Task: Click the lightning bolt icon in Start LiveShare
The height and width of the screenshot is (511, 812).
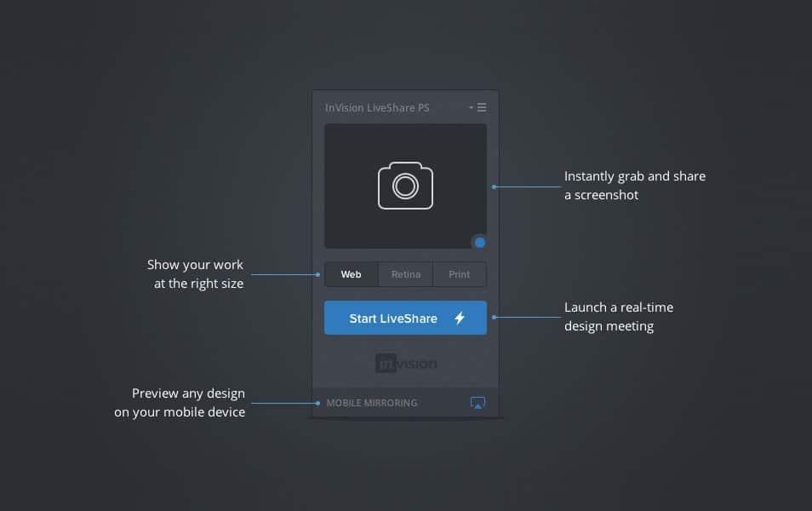Action: [460, 318]
